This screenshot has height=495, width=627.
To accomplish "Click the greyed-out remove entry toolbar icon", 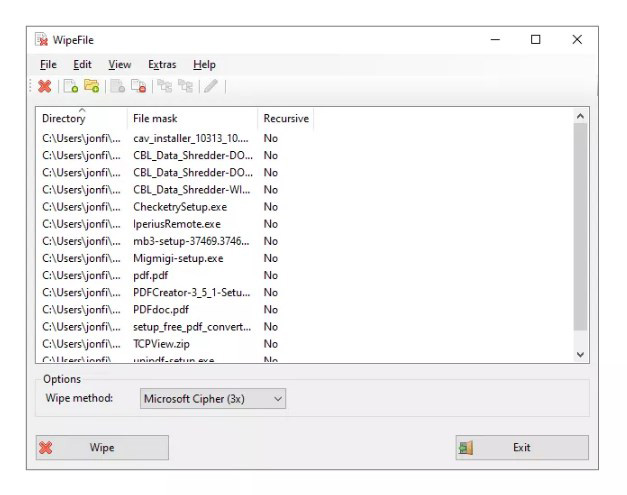I will point(118,86).
